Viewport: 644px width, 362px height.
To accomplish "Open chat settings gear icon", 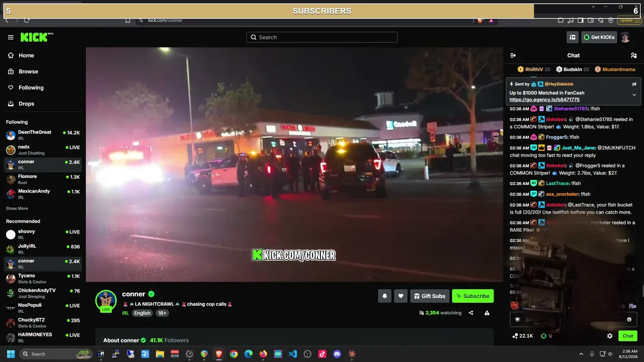I will coord(610,336).
